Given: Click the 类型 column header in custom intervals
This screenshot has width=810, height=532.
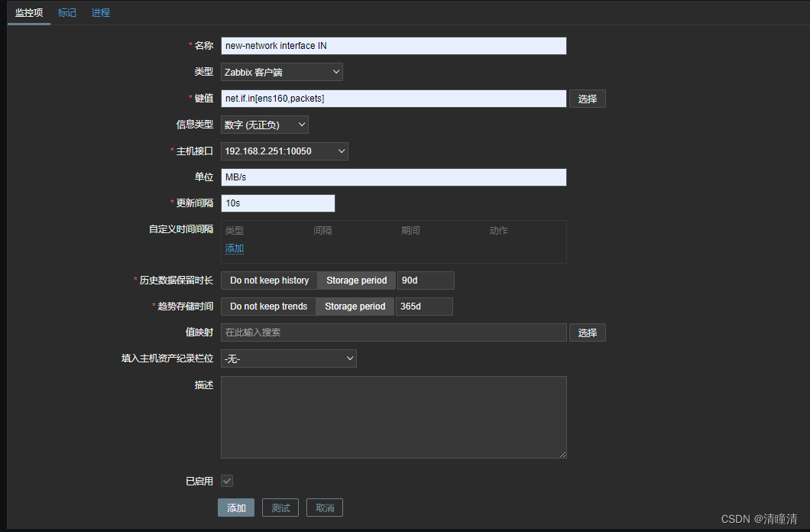Looking at the screenshot, I should [x=235, y=230].
